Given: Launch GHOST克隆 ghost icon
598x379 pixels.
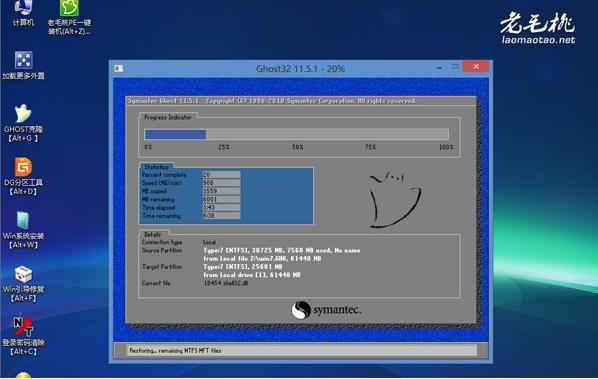Looking at the screenshot, I should [x=23, y=123].
